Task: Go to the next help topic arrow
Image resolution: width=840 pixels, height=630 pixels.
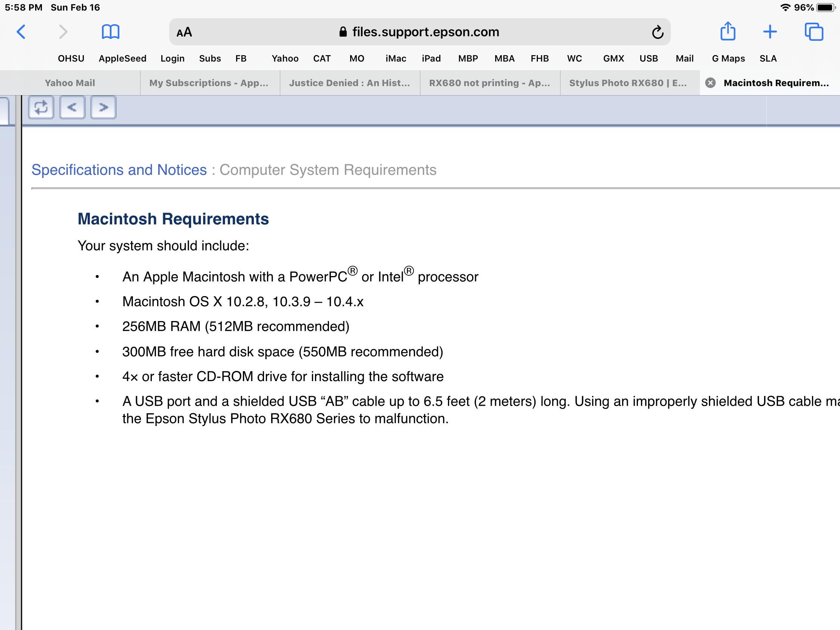Action: 103,108
